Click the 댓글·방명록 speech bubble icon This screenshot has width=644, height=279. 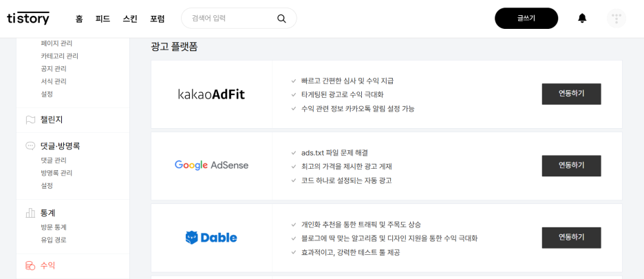30,145
